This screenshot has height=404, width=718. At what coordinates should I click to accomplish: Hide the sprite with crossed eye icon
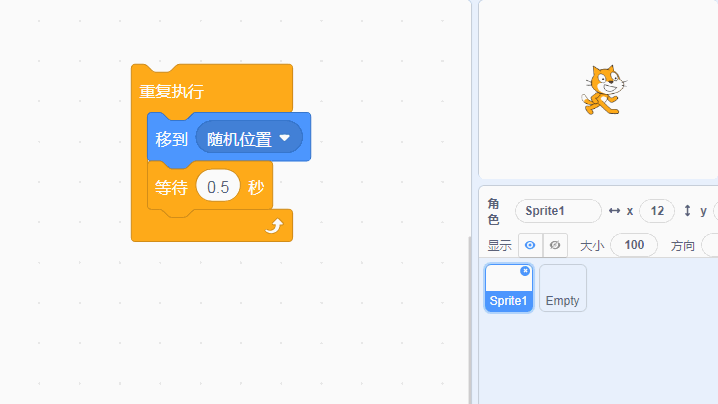(555, 246)
